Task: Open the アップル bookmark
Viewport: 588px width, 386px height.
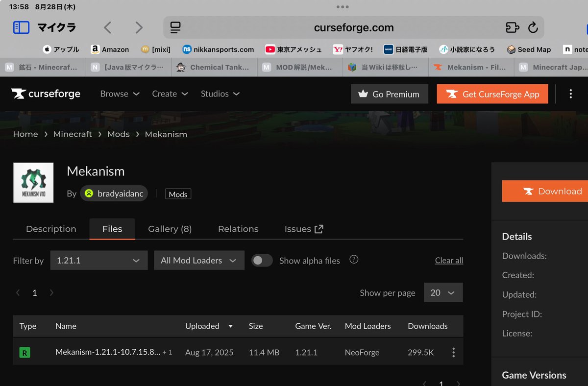Action: coord(61,49)
